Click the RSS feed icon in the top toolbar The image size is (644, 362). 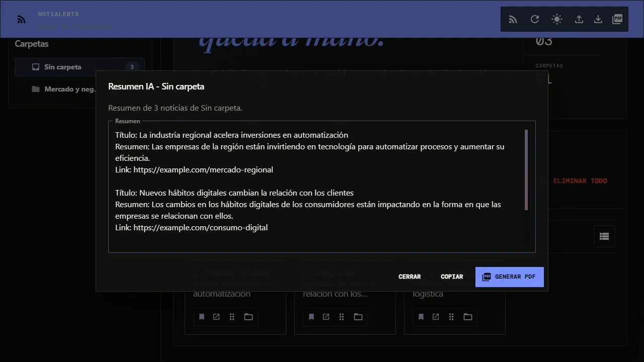click(513, 19)
